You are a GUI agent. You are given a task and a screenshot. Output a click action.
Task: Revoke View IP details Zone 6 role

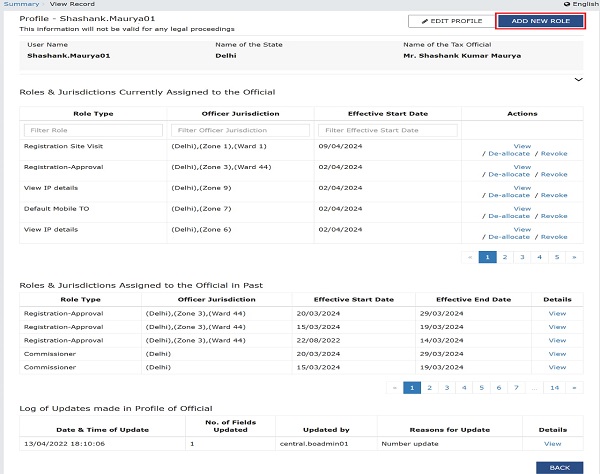coord(554,237)
